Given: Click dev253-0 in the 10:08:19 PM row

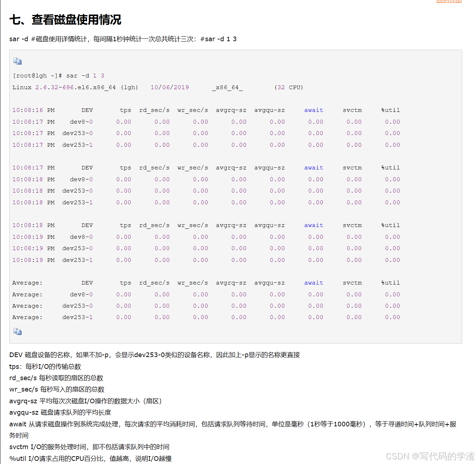Looking at the screenshot, I should pos(77,248).
